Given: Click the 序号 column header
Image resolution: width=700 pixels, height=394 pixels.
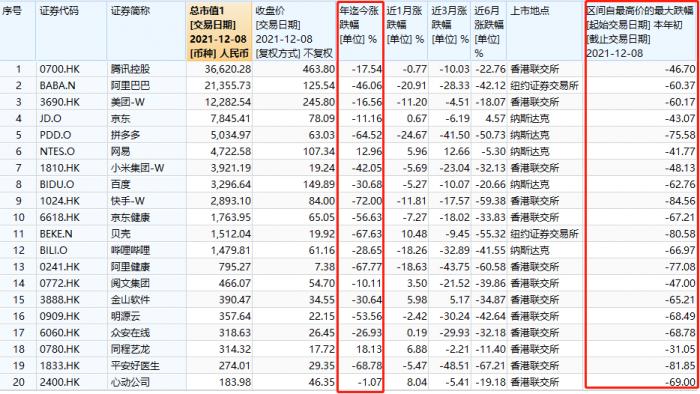Looking at the screenshot, I should point(18,32).
